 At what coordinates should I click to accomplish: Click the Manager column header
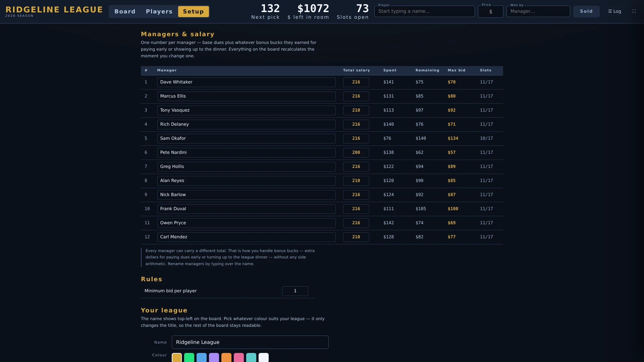click(x=167, y=70)
